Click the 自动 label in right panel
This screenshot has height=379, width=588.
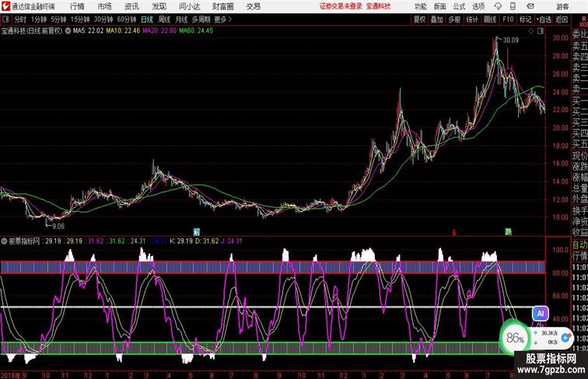click(579, 244)
